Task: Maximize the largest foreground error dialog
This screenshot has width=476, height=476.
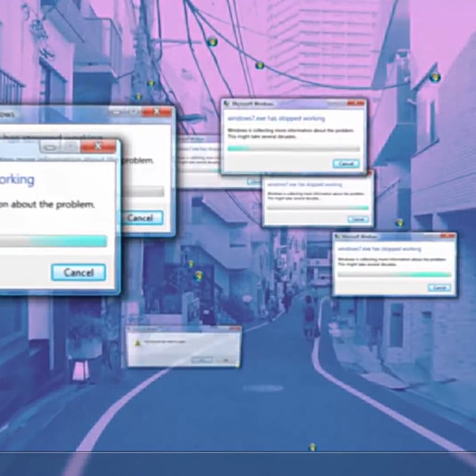Action: click(x=71, y=147)
